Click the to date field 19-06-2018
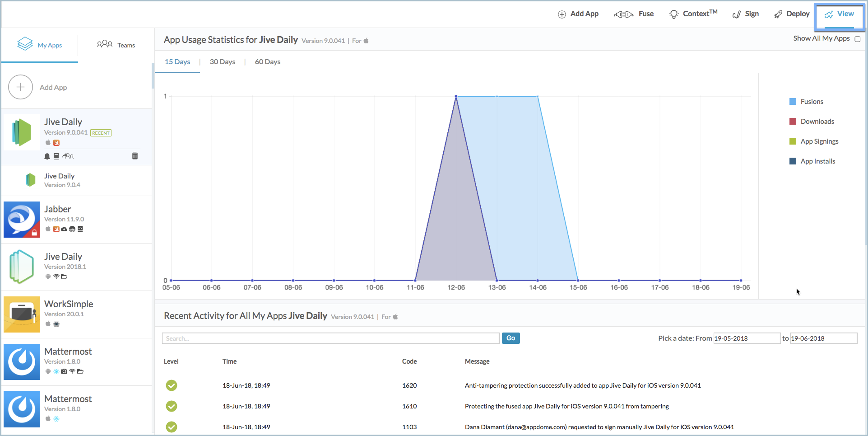 pos(824,338)
